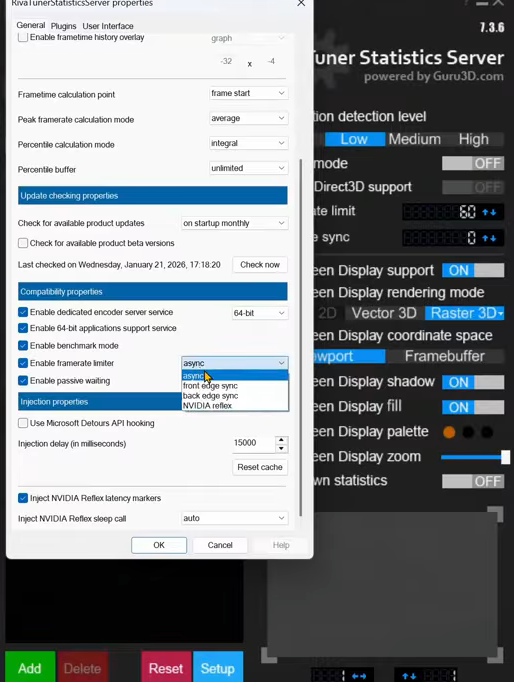
Task: Toggle the own statistics OFF switch
Action: point(473,481)
